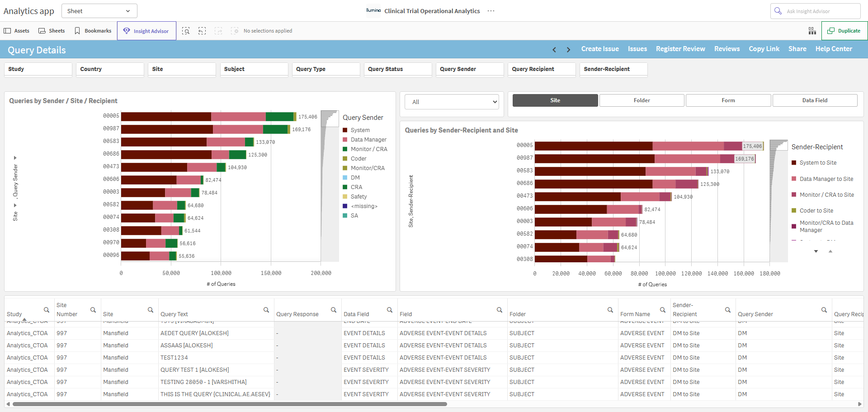Open the Help Center menu item
Image resolution: width=868 pixels, height=412 pixels.
pos(834,49)
